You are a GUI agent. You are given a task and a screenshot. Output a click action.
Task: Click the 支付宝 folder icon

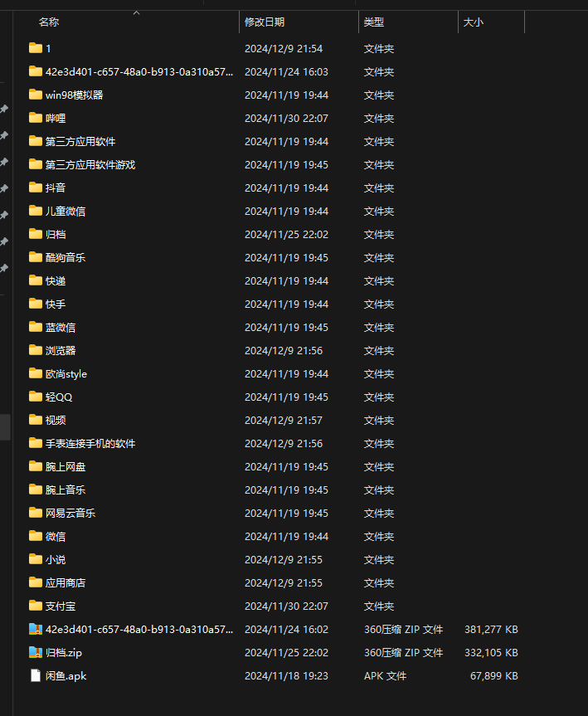point(35,606)
